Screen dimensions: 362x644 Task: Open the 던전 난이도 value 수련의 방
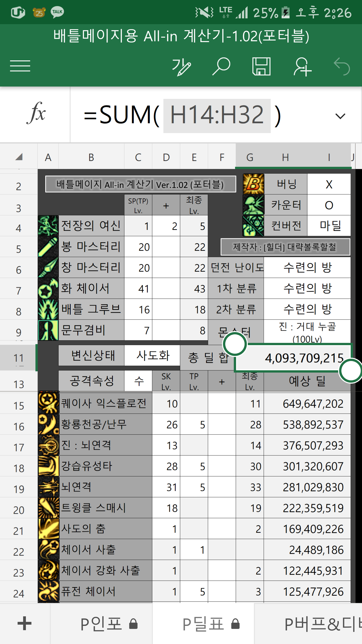pyautogui.click(x=307, y=267)
